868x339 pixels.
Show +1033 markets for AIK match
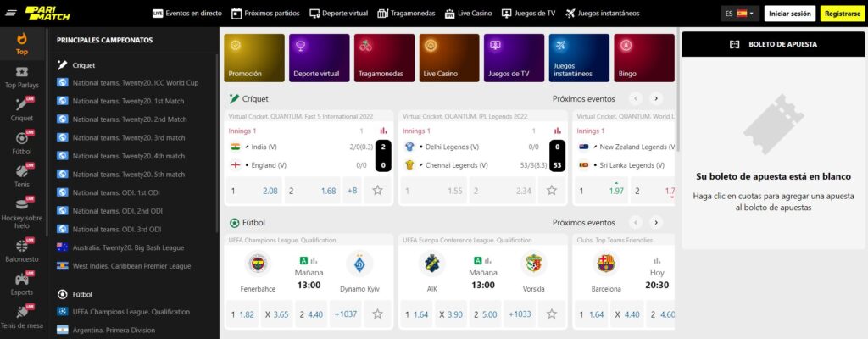520,314
